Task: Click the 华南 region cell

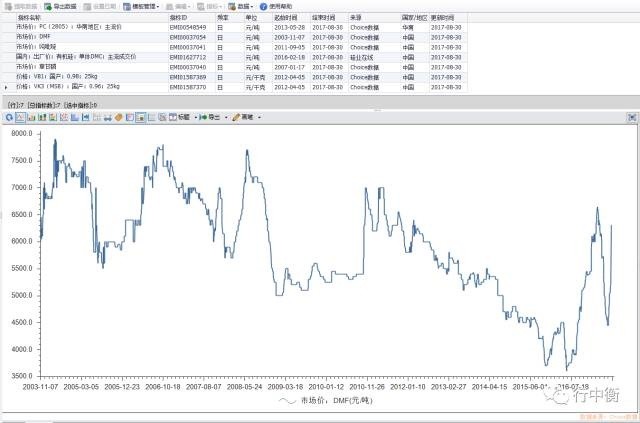Action: tap(408, 27)
